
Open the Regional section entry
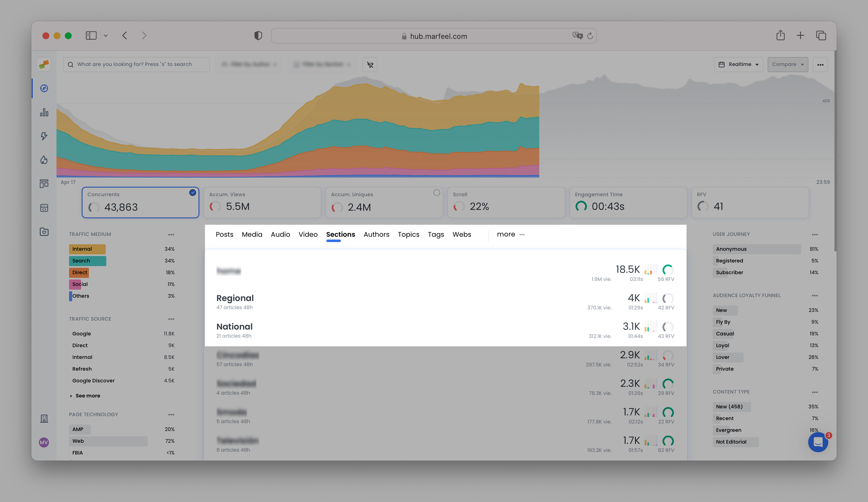pos(235,298)
